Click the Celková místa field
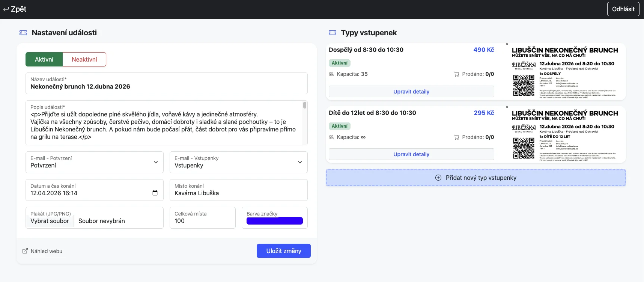The height and width of the screenshot is (282, 644). (x=203, y=218)
